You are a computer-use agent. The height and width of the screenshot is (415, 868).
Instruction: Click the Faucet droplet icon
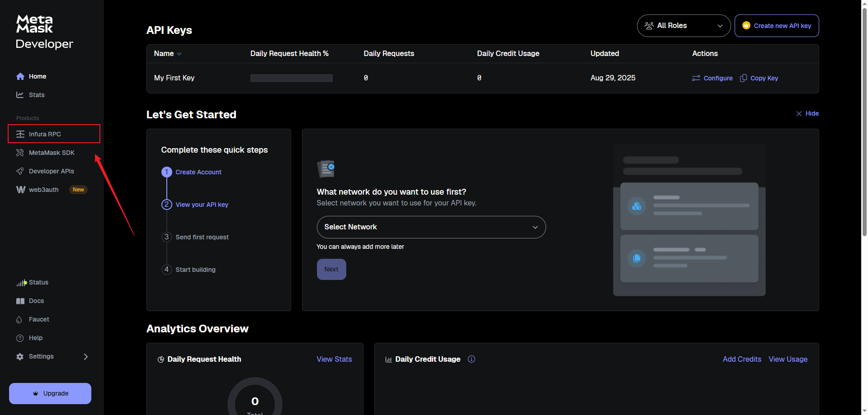click(19, 320)
